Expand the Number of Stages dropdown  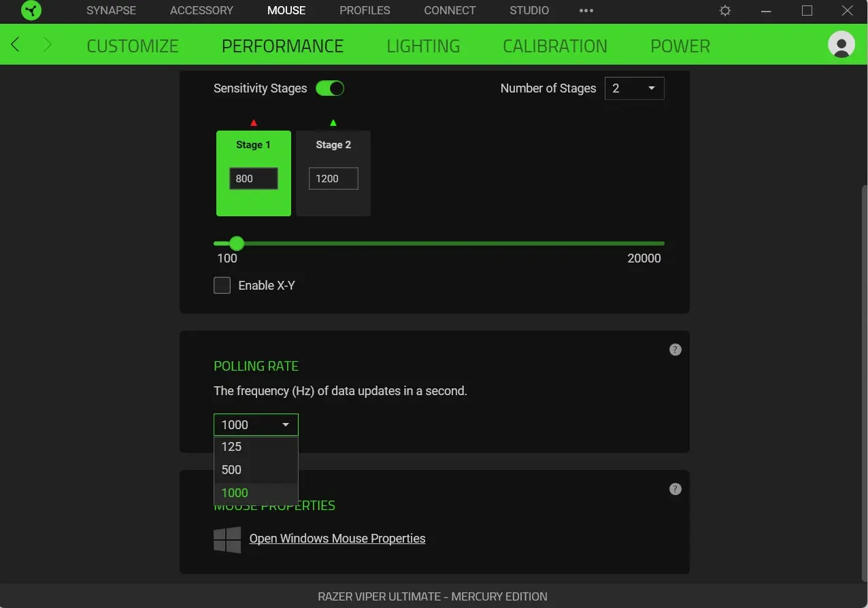[x=634, y=88]
